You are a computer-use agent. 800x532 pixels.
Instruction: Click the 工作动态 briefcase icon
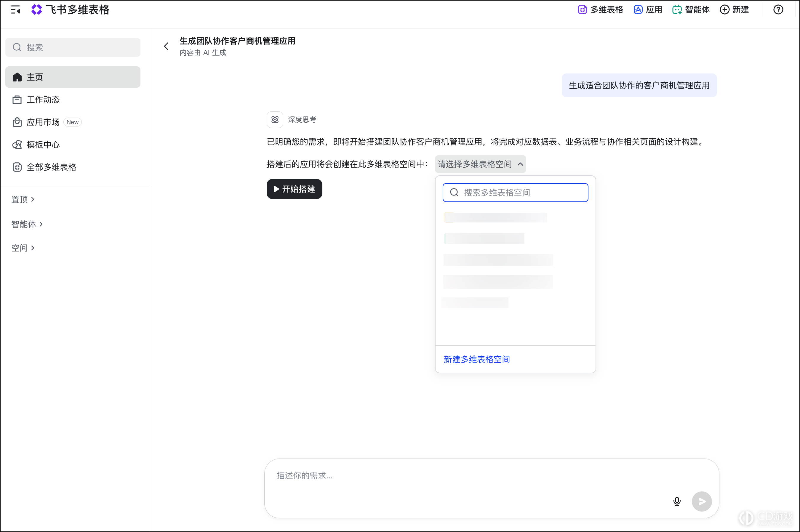coord(17,100)
